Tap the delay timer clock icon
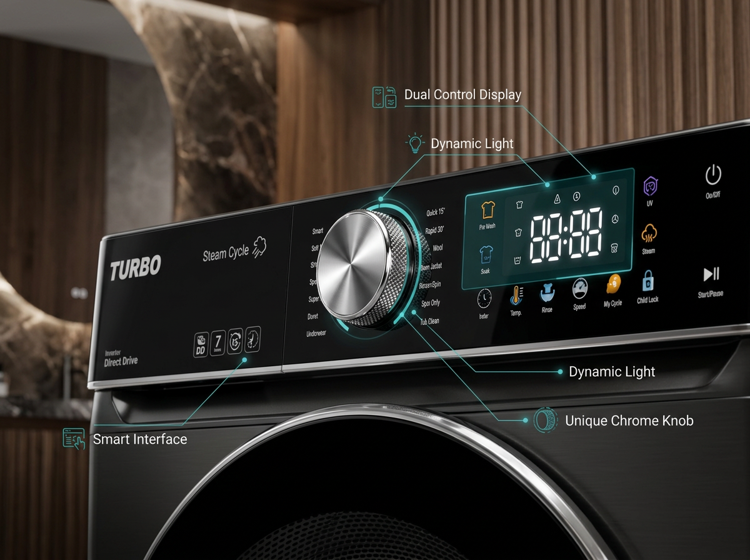 (x=484, y=298)
